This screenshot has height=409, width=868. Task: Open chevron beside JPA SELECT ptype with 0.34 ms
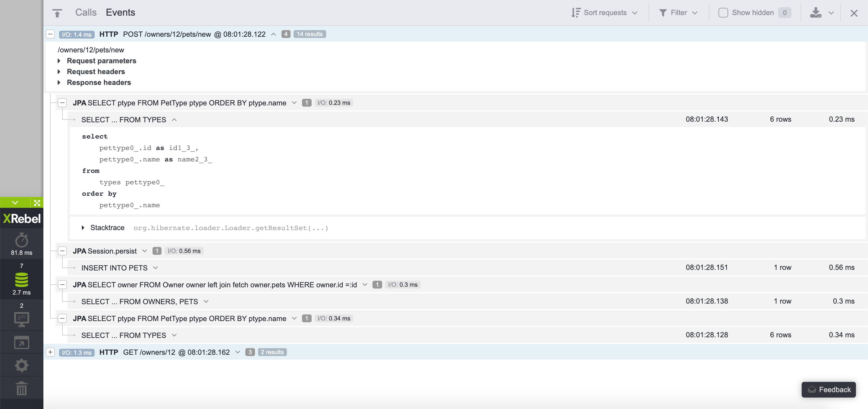point(294,318)
